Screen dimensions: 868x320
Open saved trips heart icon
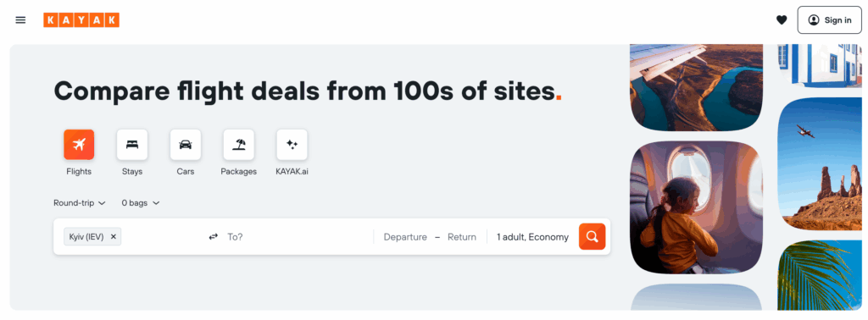(x=781, y=20)
